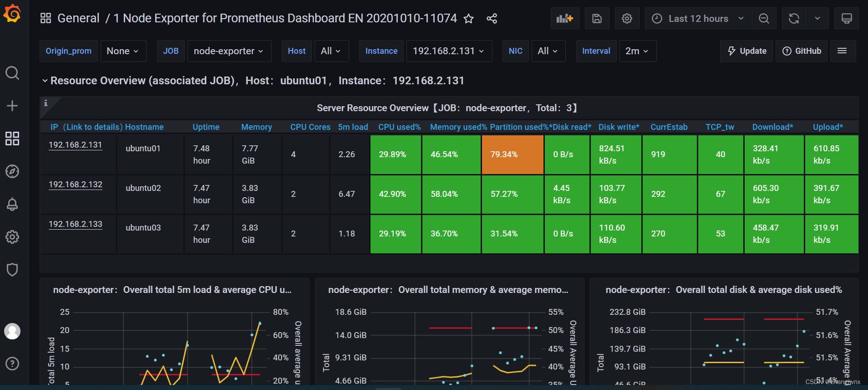868x390 pixels.
Task: Open the Configuration gear in the sidebar
Action: coord(12,237)
